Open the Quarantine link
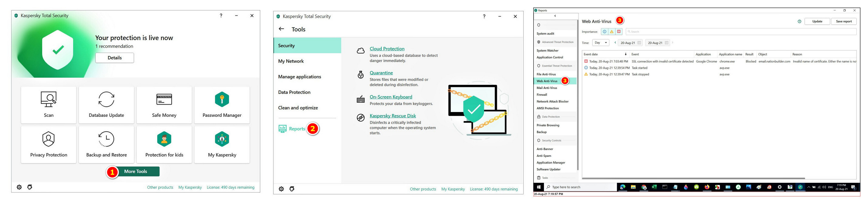The image size is (868, 204). click(x=381, y=73)
